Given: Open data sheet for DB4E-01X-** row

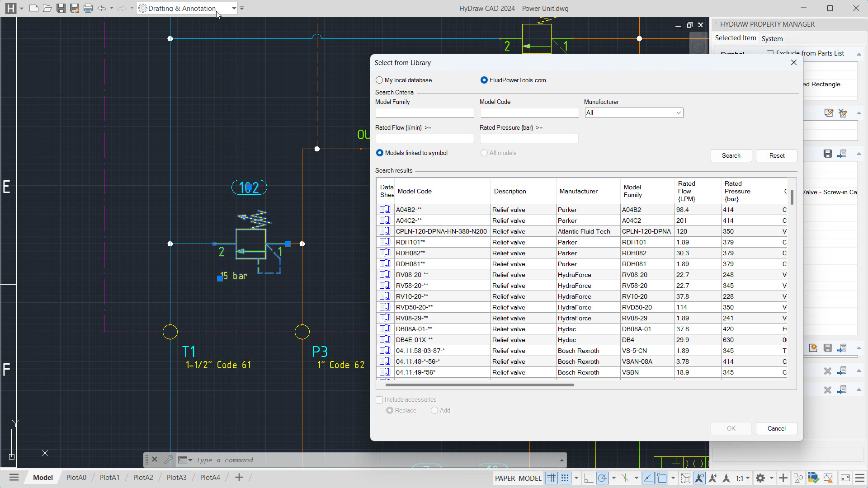Looking at the screenshot, I should (x=385, y=339).
